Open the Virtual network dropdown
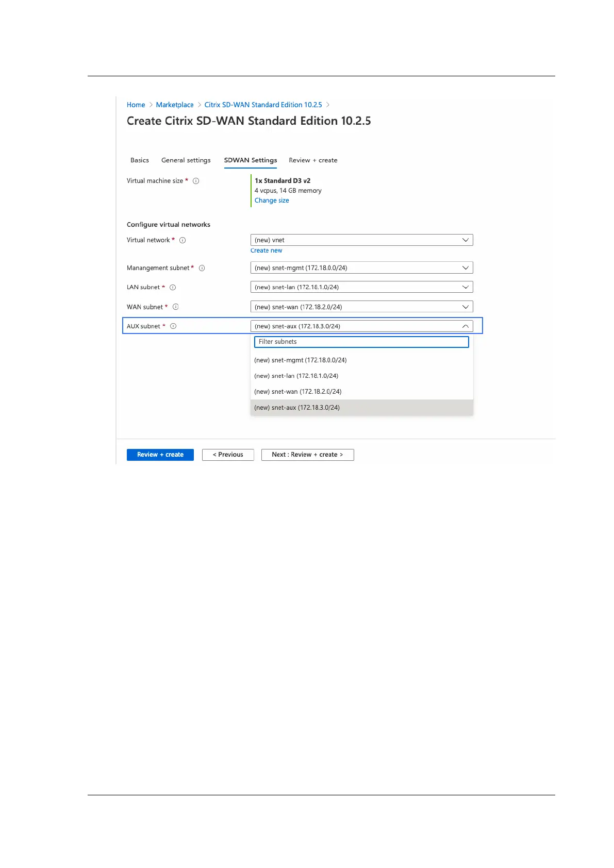The width and height of the screenshot is (614, 868). coord(361,240)
